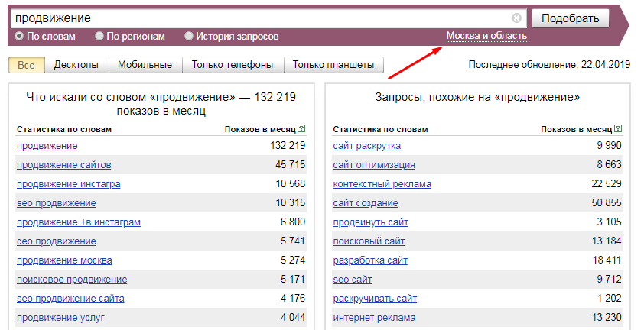Screen dimensions: 644x330
Task: Open the 'поисковый сайт' similar query
Action: [x=369, y=241]
